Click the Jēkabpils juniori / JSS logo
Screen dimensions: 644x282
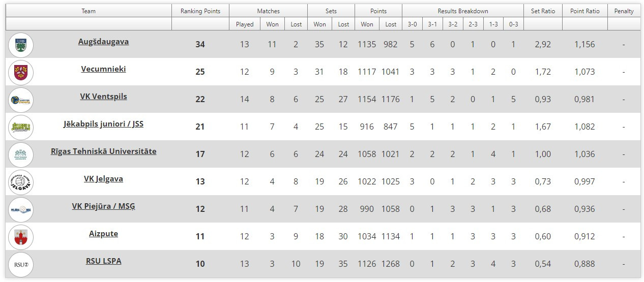(x=21, y=127)
